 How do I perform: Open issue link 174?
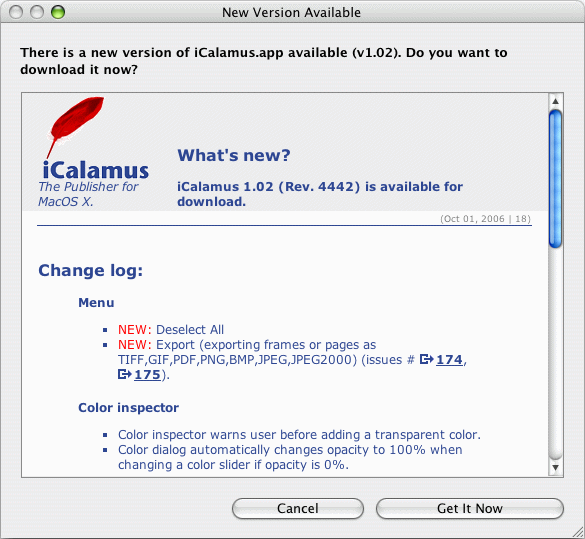coord(449,360)
